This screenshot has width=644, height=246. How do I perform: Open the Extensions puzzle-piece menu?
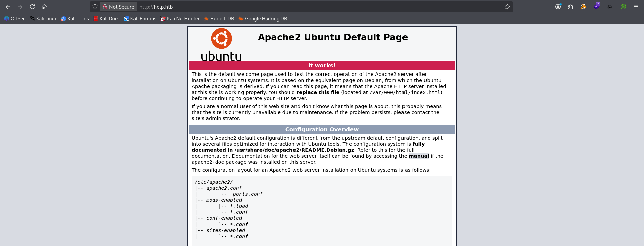[x=571, y=7]
